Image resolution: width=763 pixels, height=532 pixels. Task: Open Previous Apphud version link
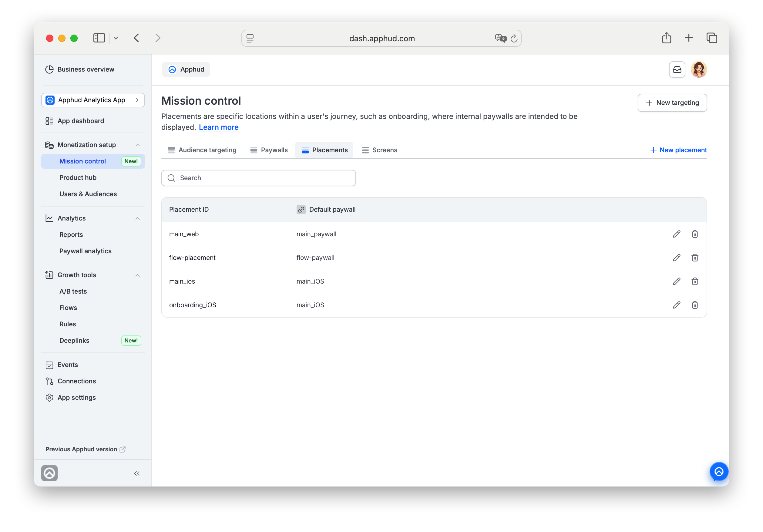(86, 449)
